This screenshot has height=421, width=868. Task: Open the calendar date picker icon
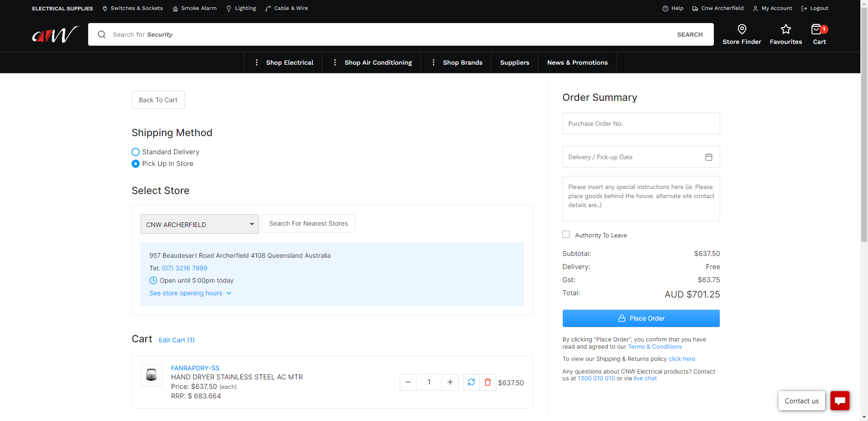(x=709, y=157)
